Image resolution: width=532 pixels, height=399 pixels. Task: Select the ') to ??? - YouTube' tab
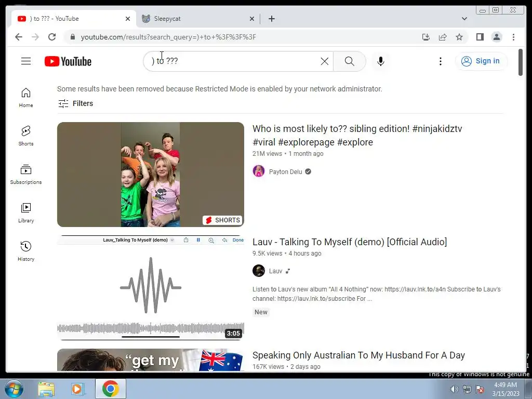pos(74,19)
